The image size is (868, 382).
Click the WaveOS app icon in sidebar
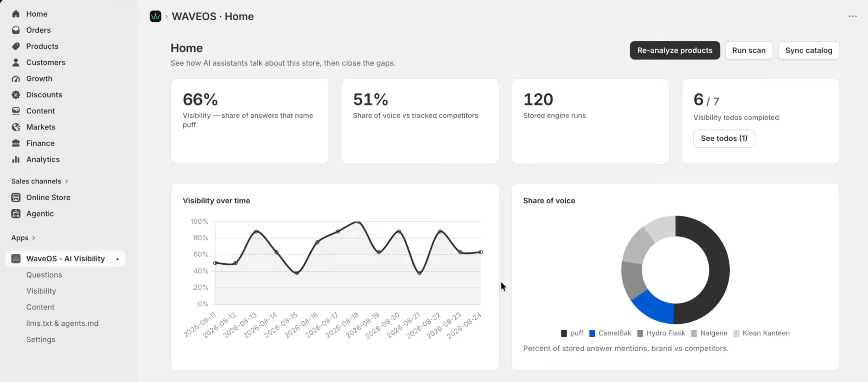[x=16, y=259]
